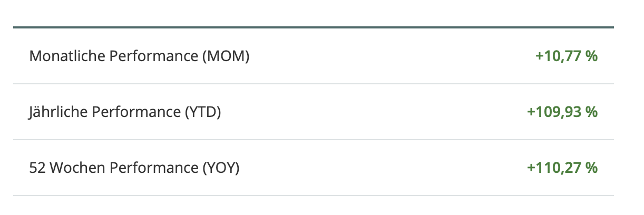Click the (MOM) abbreviation text
The image size is (644, 215).
click(x=226, y=56)
